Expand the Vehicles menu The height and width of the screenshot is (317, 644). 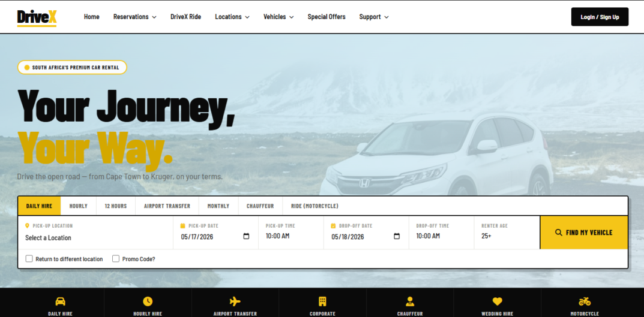[x=278, y=17]
